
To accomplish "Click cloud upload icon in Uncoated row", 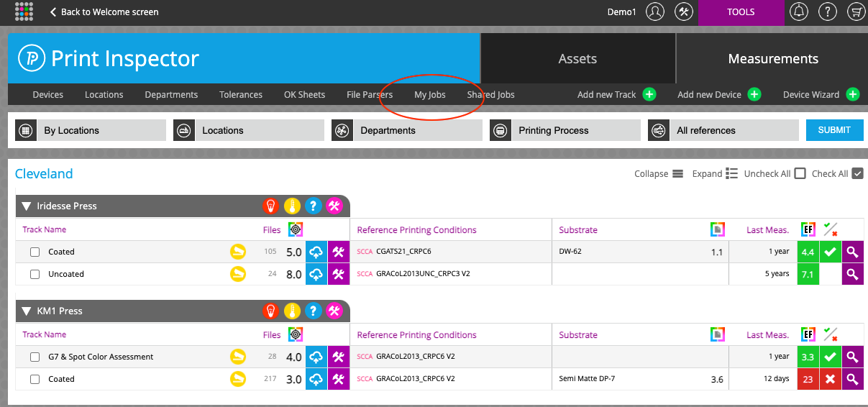I will [x=316, y=274].
